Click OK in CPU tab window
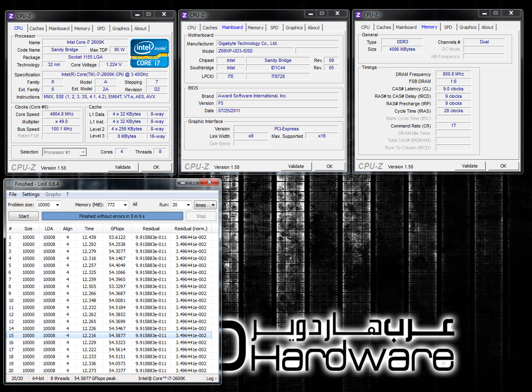 [156, 167]
